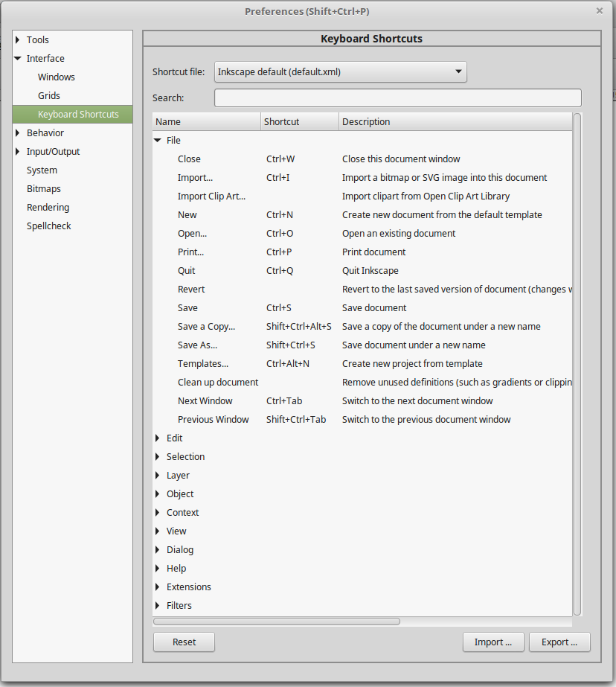The image size is (616, 687).
Task: Select Windows under Interface
Action: 57,77
